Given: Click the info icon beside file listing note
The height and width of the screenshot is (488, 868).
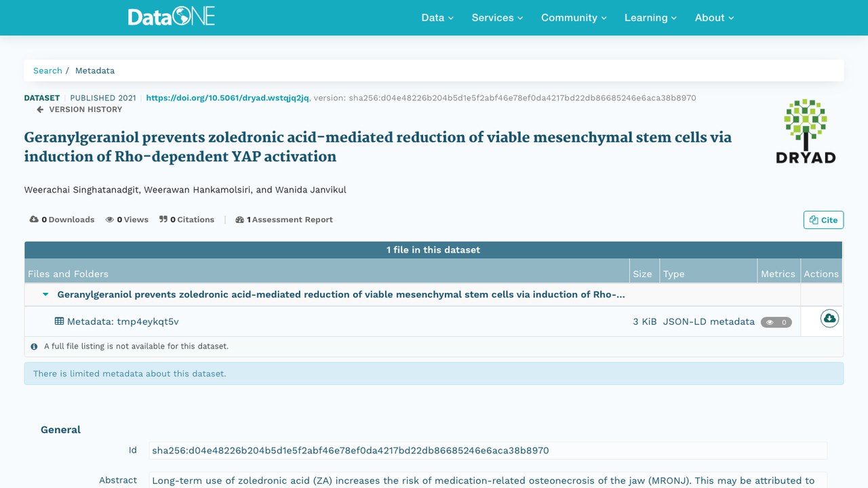Looking at the screenshot, I should 34,346.
